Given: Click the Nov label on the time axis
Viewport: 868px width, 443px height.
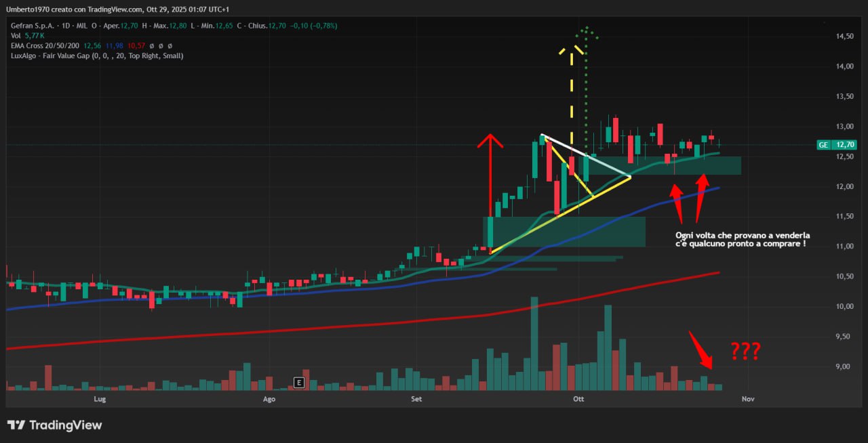Looking at the screenshot, I should [748, 400].
